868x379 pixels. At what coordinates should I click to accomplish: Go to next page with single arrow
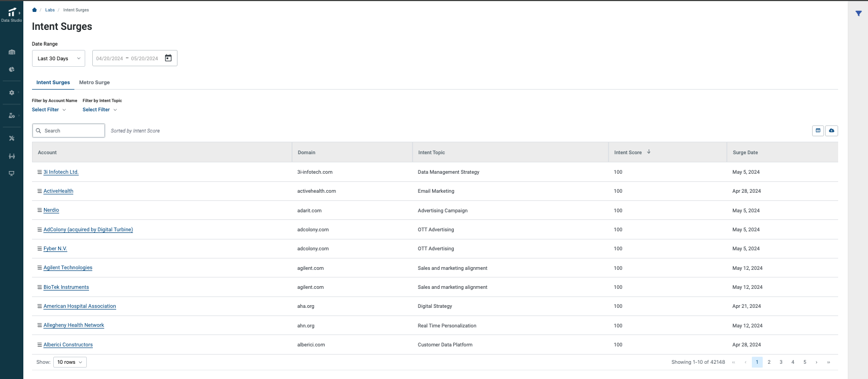point(816,362)
